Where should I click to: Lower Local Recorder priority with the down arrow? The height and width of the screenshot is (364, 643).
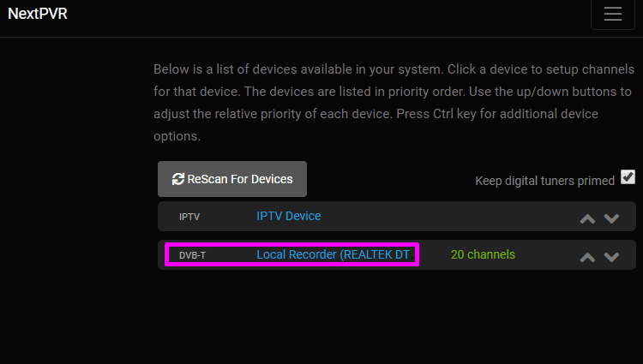(611, 257)
